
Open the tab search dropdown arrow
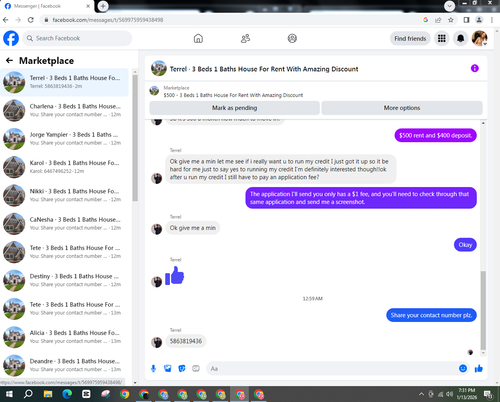click(x=449, y=6)
